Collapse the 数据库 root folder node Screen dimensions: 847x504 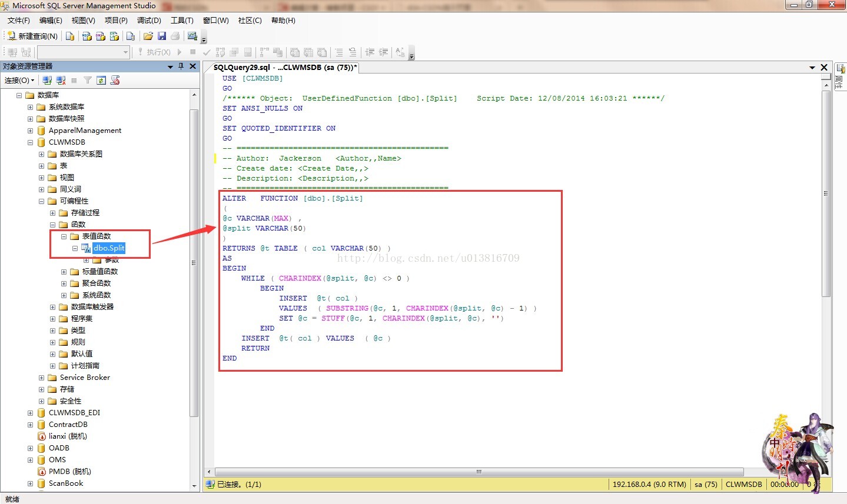(x=19, y=95)
